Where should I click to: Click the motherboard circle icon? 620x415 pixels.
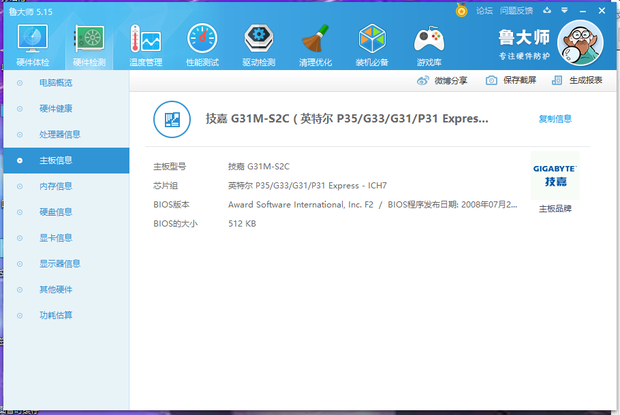(x=172, y=119)
